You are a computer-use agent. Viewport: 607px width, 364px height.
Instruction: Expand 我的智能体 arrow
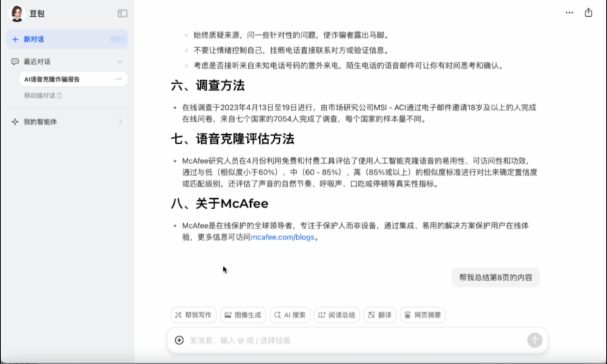[x=121, y=122]
